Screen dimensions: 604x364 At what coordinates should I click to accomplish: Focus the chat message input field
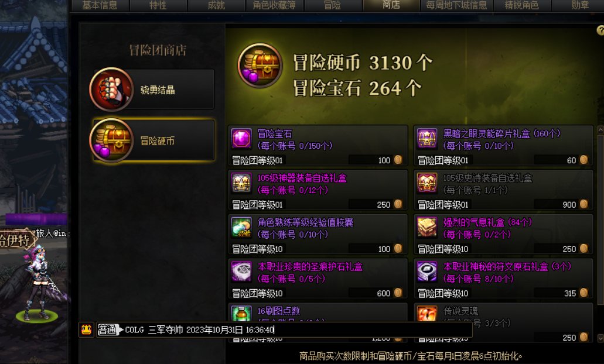pyautogui.click(x=295, y=329)
